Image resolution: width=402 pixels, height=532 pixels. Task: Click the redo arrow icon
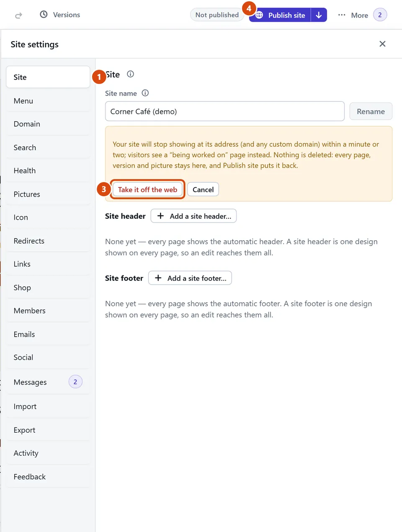[18, 16]
